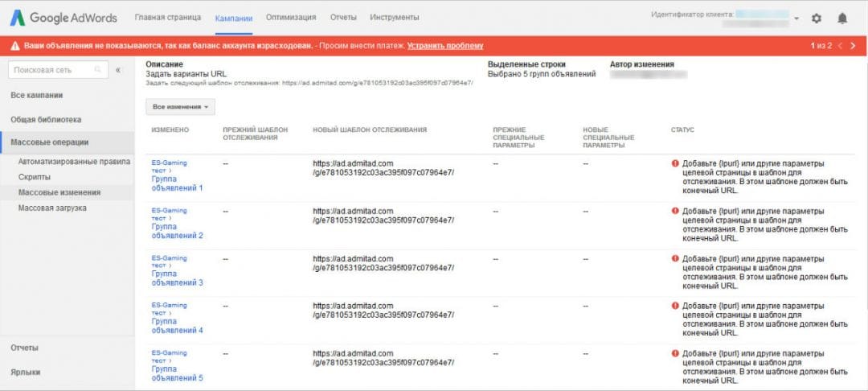This screenshot has height=391, width=868.
Task: Focus the Поисковая сеть search field
Action: point(59,70)
